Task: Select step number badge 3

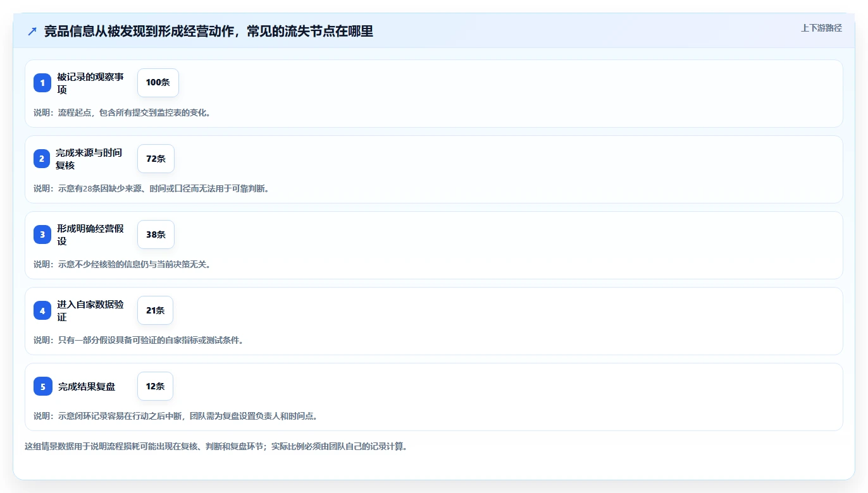Action: coord(42,234)
